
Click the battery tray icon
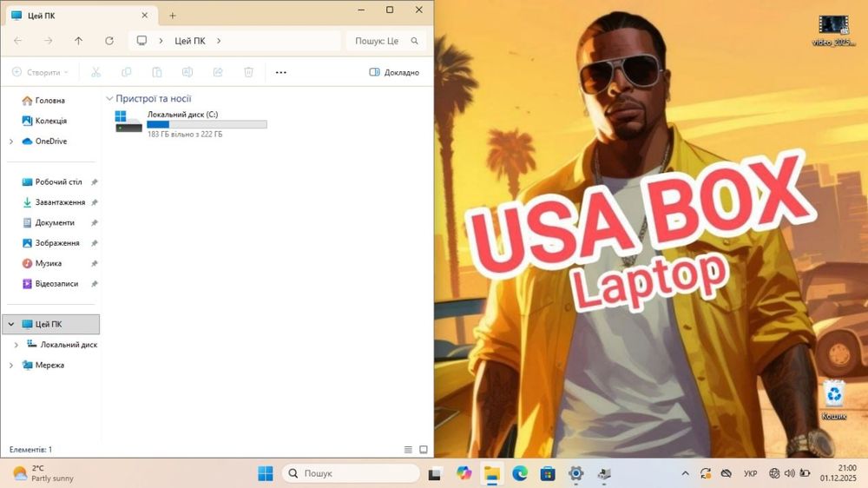[805, 473]
